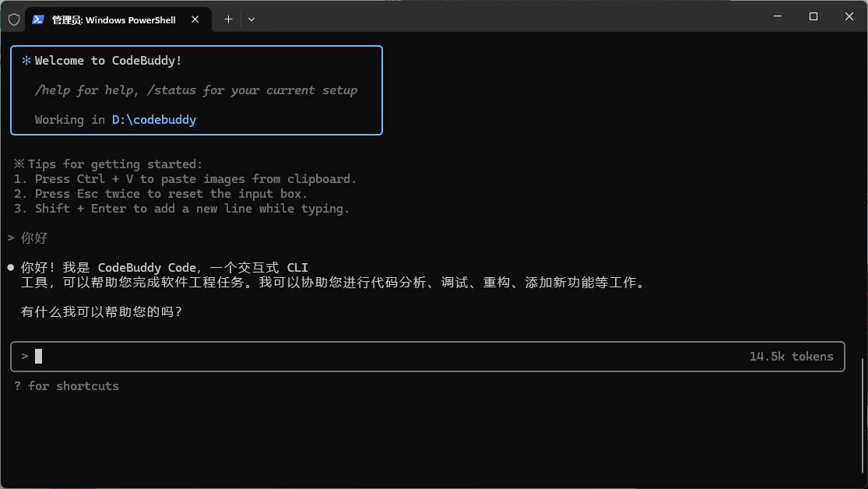Open the new tab profile dropdown
868x489 pixels.
pos(251,19)
